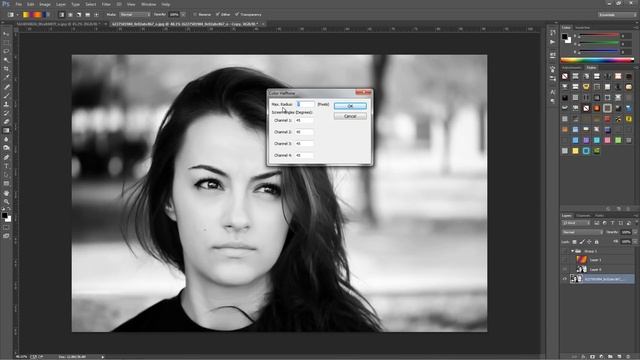Click the Create new group folder icon
This screenshot has width=640, height=360.
pyautogui.click(x=610, y=356)
